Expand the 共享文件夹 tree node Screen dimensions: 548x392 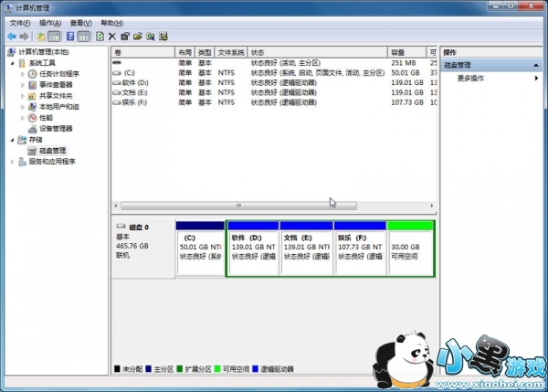[23, 96]
